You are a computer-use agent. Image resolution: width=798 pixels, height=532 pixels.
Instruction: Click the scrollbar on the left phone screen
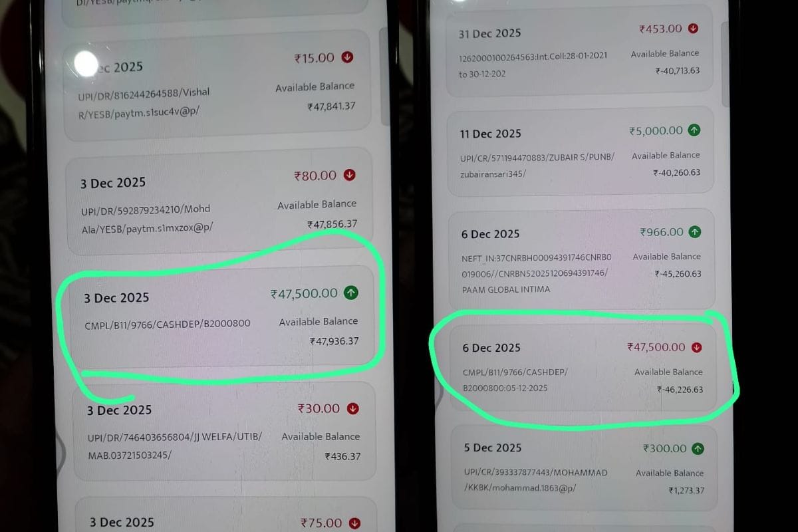tap(384, 76)
